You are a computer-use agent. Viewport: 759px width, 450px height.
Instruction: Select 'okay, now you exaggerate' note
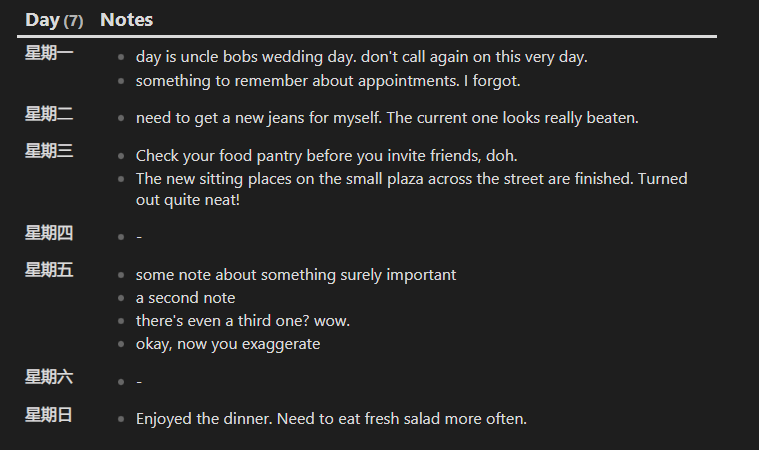click(228, 344)
